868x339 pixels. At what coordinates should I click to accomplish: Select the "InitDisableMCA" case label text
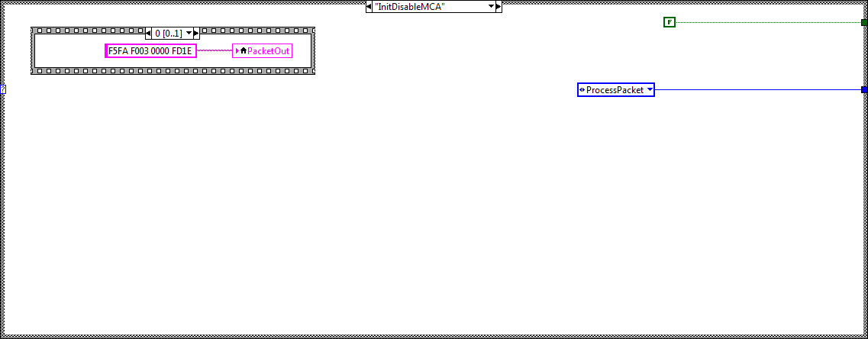coord(410,7)
